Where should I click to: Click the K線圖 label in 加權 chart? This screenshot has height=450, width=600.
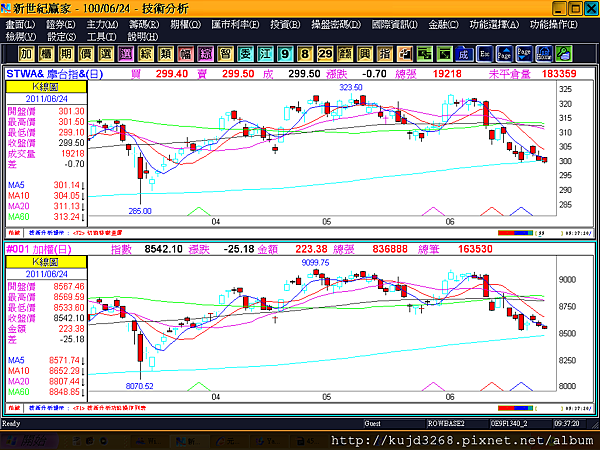(x=46, y=262)
